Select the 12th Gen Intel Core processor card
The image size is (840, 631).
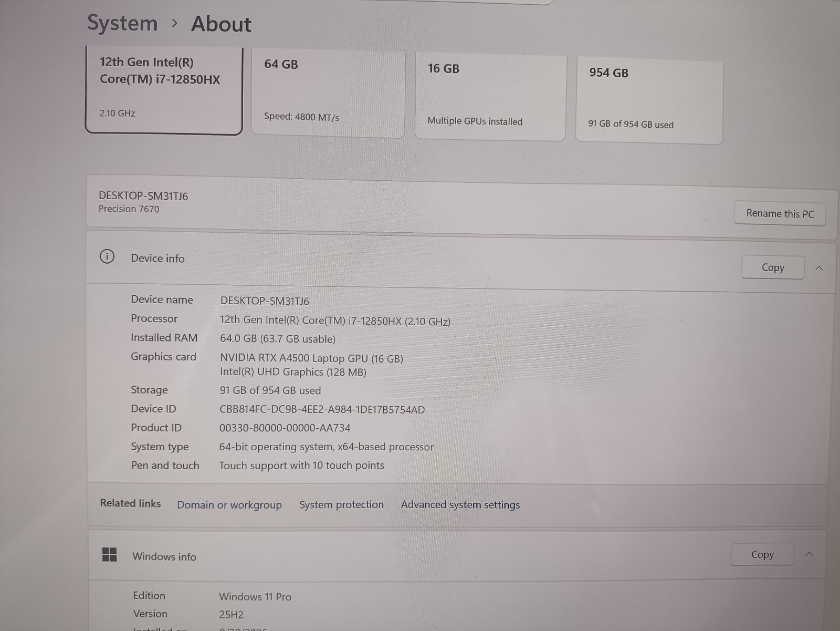(164, 90)
